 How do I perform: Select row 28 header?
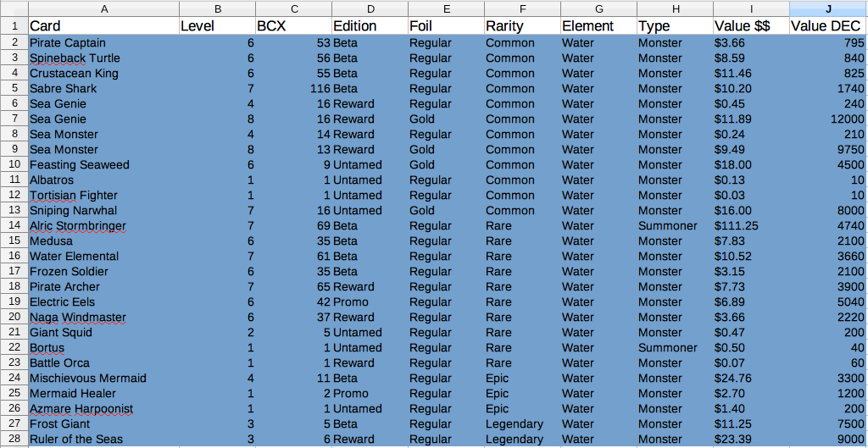pos(14,440)
